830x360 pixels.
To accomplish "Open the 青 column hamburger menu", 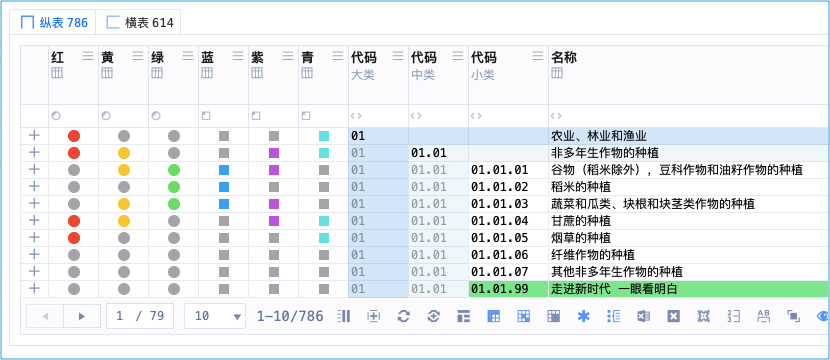I will [x=338, y=56].
